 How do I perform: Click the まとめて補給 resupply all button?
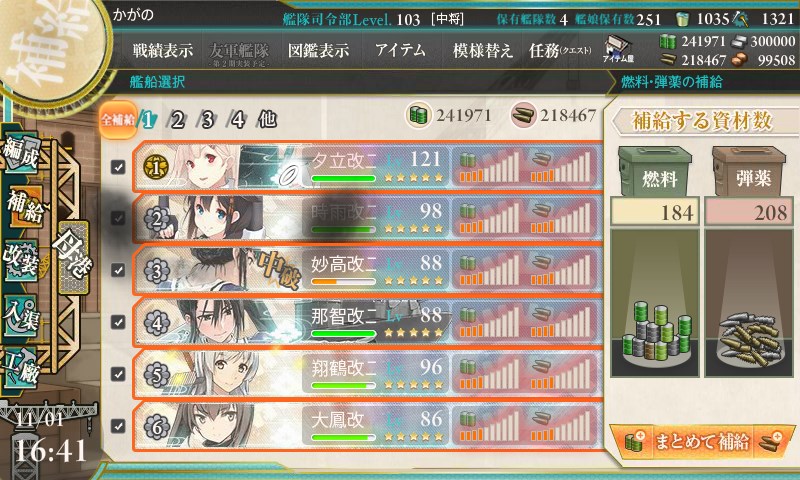pyautogui.click(x=702, y=441)
